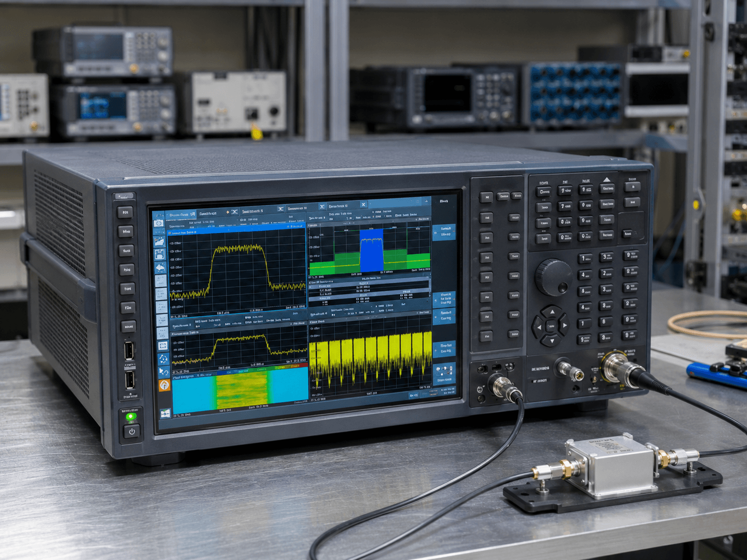Click the hardkey directly above the USB ports

pyautogui.click(x=128, y=327)
